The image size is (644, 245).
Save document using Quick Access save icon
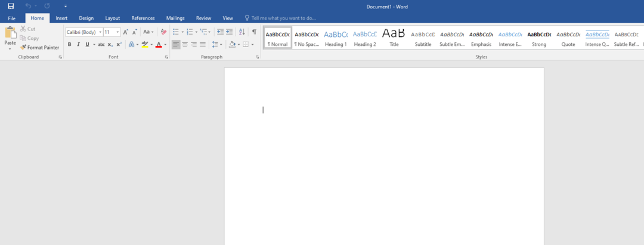click(x=11, y=6)
